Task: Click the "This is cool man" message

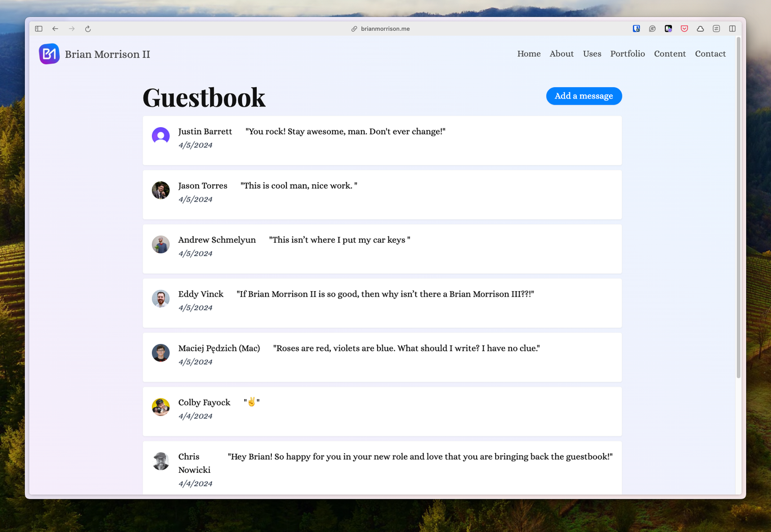Action: coord(299,186)
